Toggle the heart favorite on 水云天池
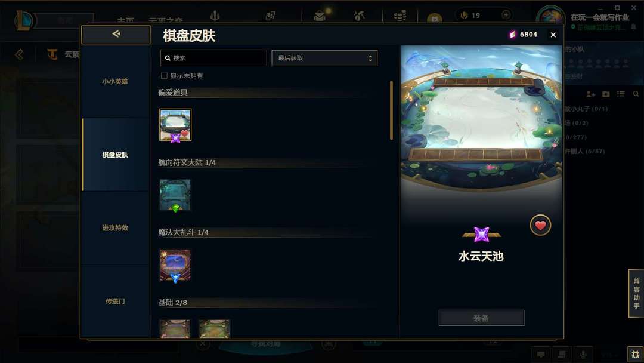The image size is (644, 363). click(x=540, y=225)
